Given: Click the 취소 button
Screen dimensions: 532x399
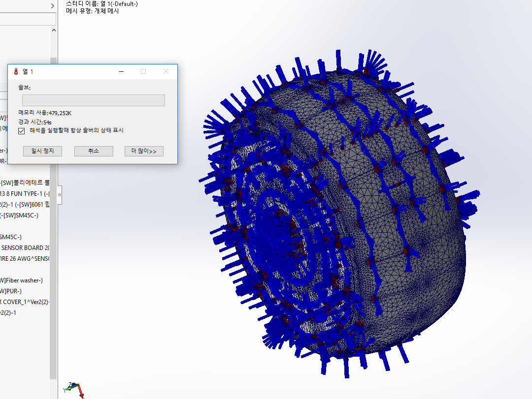Looking at the screenshot, I should (x=94, y=151).
